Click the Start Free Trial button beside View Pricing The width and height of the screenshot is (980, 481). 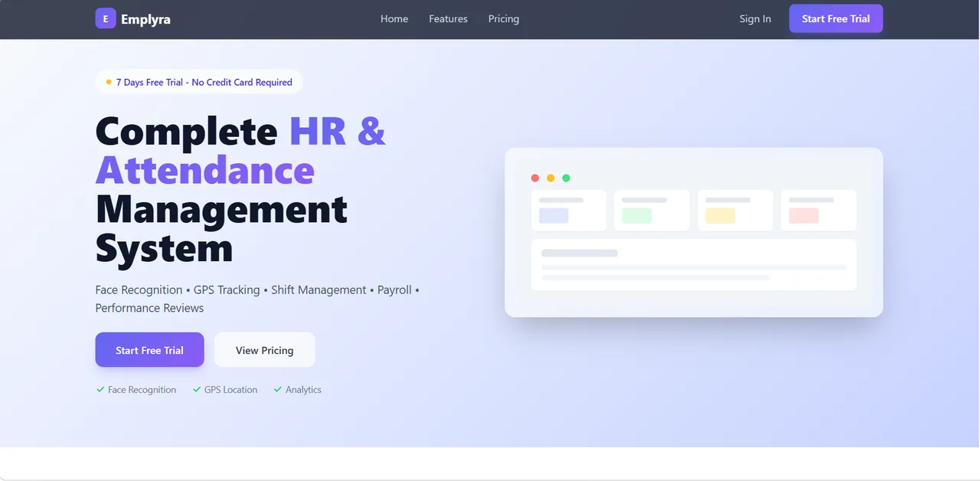coord(149,350)
